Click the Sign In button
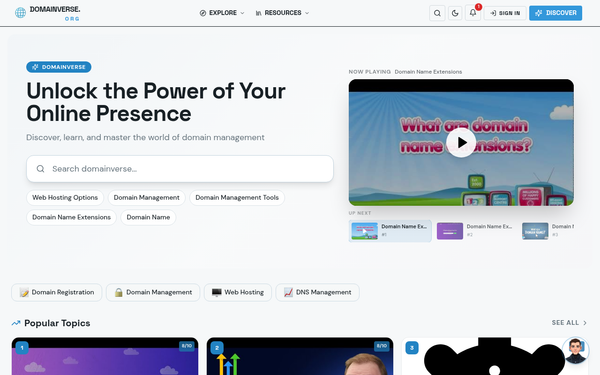 (505, 13)
